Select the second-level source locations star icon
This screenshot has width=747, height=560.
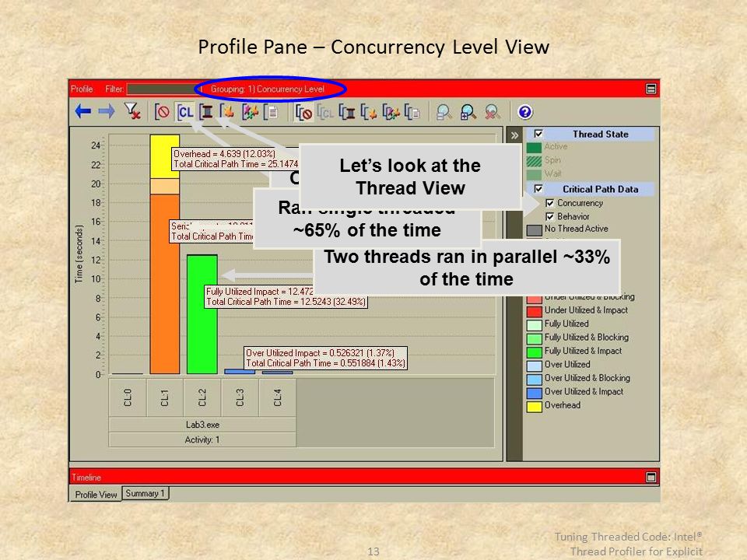pyautogui.click(x=391, y=113)
